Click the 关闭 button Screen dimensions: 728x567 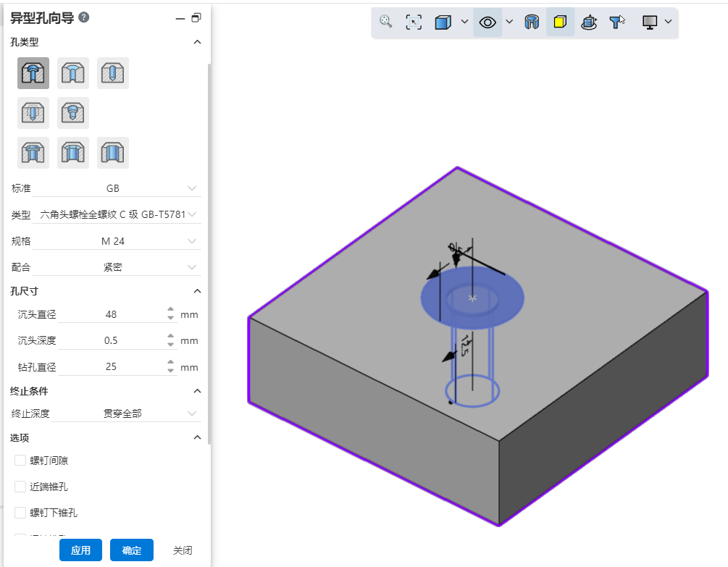183,550
